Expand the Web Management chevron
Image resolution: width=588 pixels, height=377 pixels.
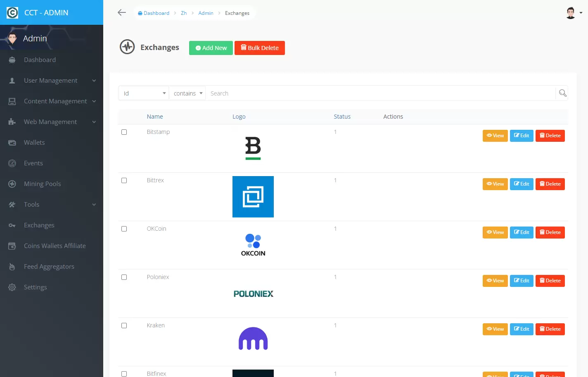click(94, 122)
